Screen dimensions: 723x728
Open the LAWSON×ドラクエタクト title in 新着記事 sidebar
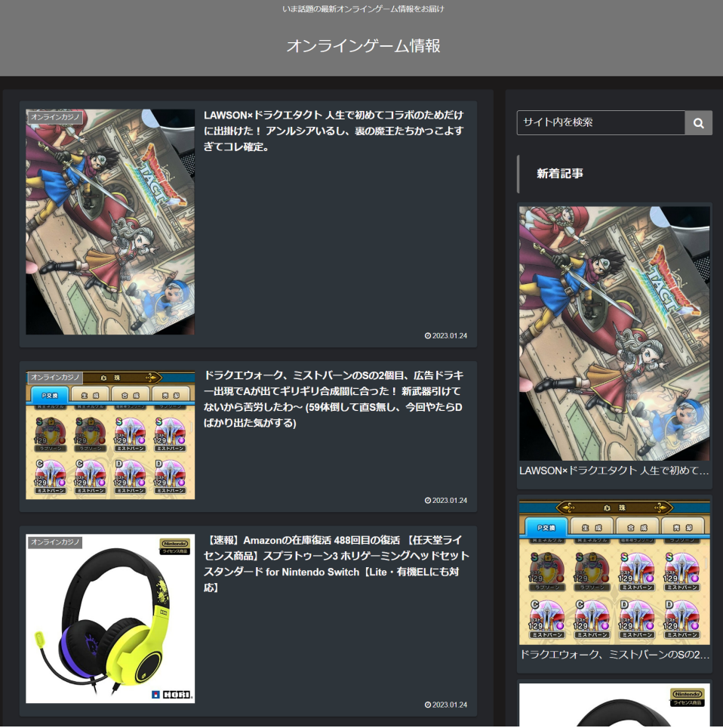(614, 470)
